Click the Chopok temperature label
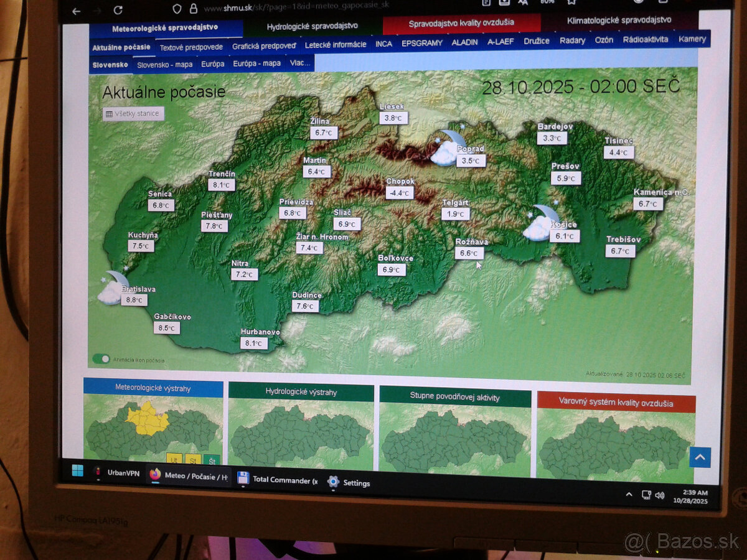The width and height of the screenshot is (747, 560). coord(399,193)
